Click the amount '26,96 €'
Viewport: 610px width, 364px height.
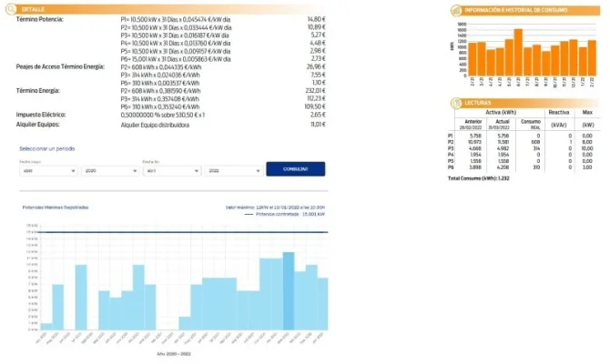click(316, 67)
